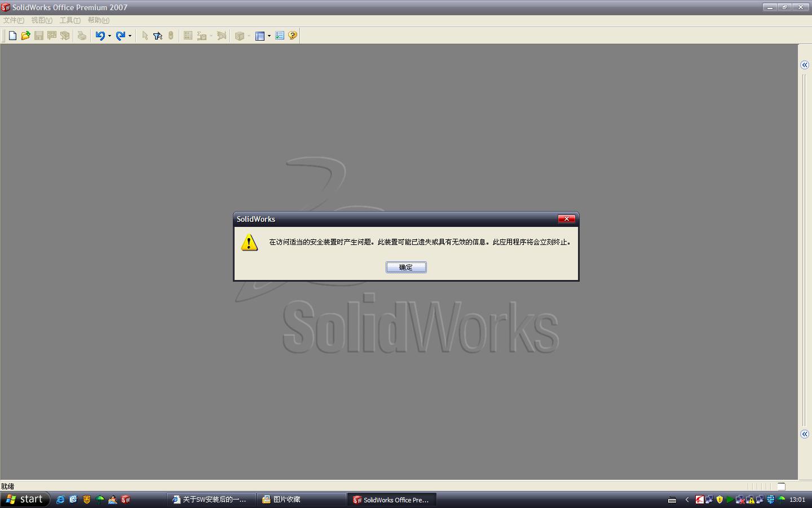Click the green play arrow tray icon
This screenshot has width=812, height=508.
pyautogui.click(x=730, y=500)
